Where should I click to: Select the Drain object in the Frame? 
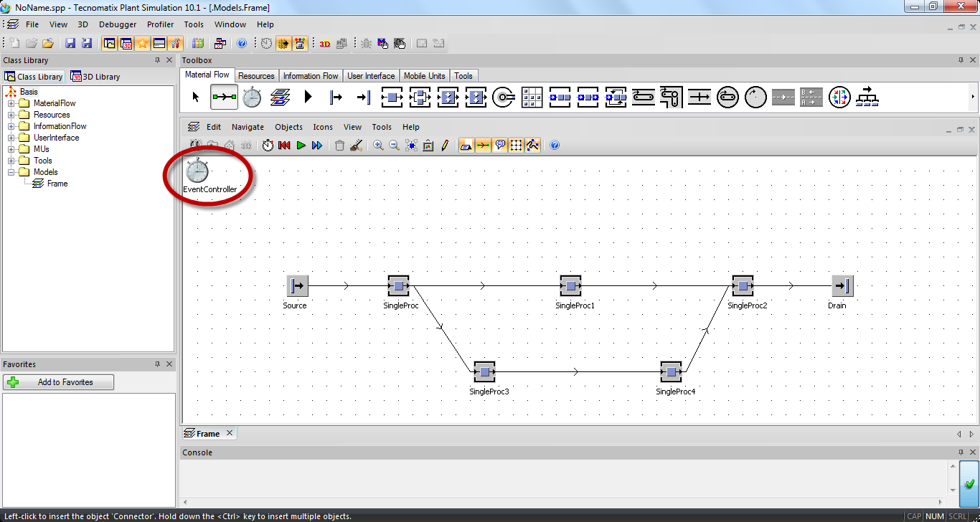(843, 286)
